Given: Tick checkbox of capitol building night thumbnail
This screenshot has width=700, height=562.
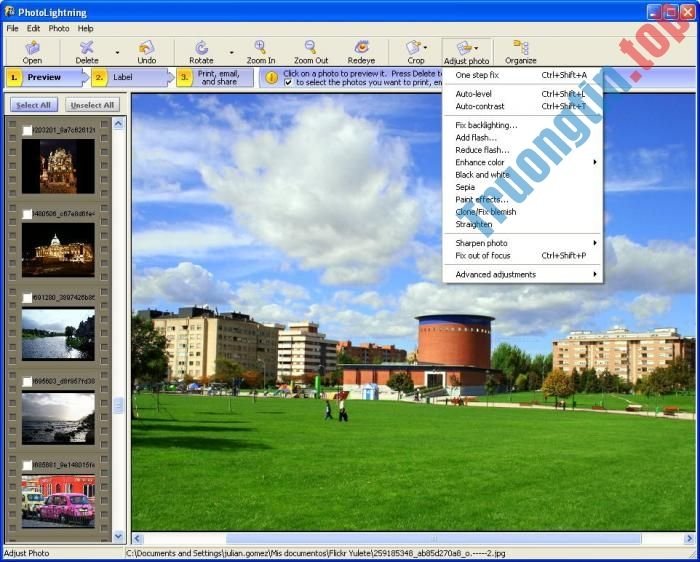Looking at the screenshot, I should tap(27, 214).
